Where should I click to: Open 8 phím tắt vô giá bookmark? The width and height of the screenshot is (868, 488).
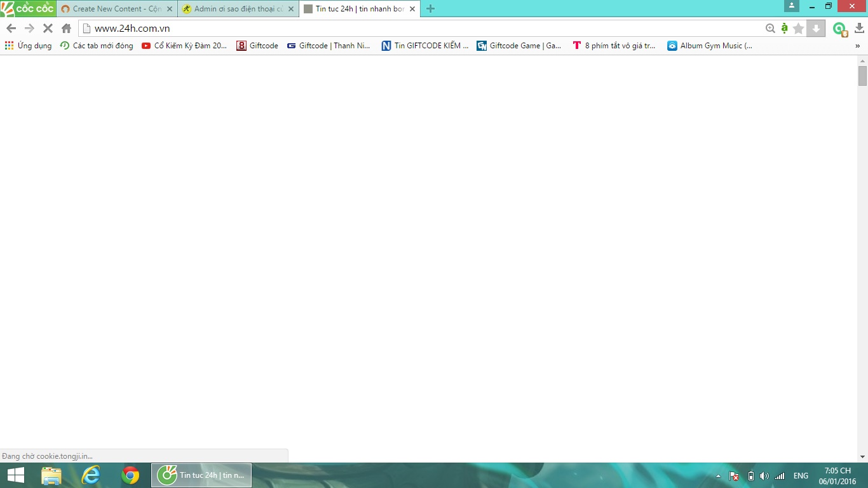pos(614,46)
